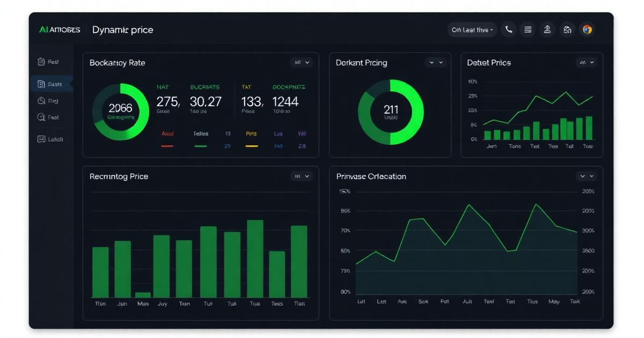The height and width of the screenshot is (338, 644).
Task: Select the Reel sidebar icon
Action: (41, 62)
